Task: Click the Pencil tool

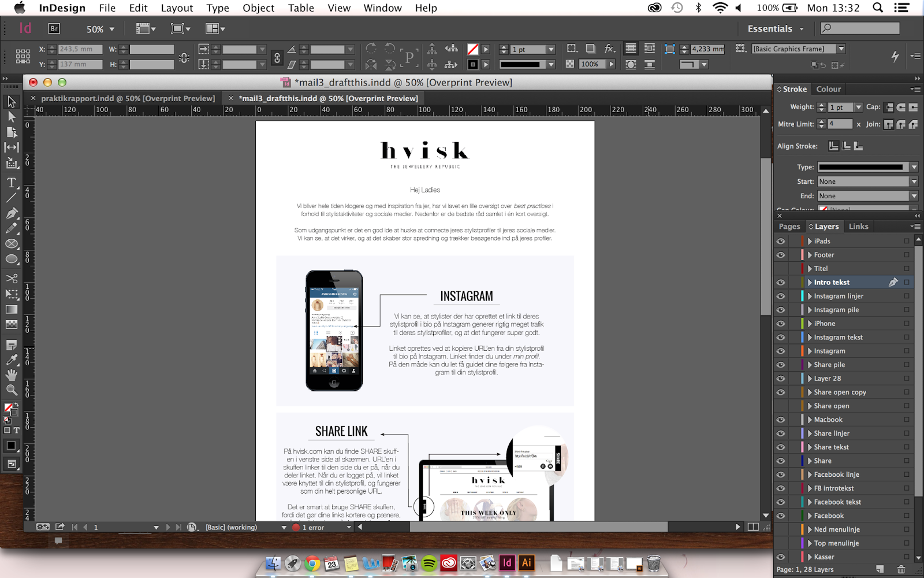Action: [x=12, y=228]
